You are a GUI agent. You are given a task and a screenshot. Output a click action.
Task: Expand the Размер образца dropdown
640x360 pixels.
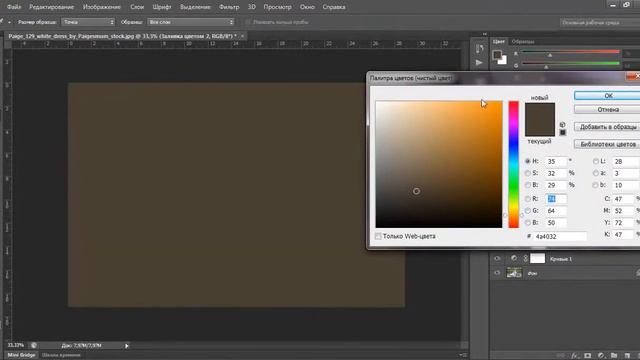(88, 22)
